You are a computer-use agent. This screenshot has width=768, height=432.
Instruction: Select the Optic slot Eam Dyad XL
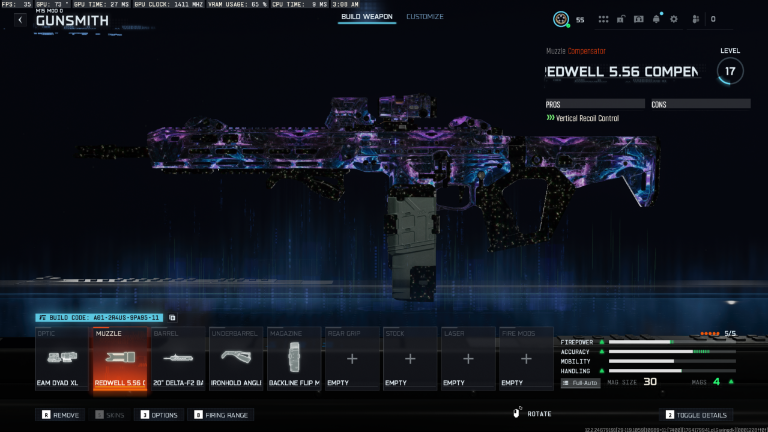[x=62, y=359]
